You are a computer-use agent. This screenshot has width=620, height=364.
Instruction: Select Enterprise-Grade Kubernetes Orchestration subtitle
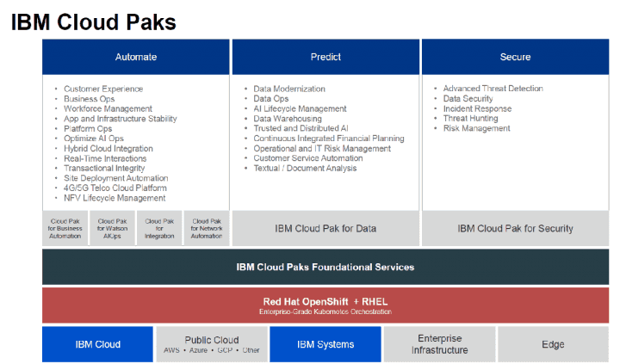click(x=325, y=312)
